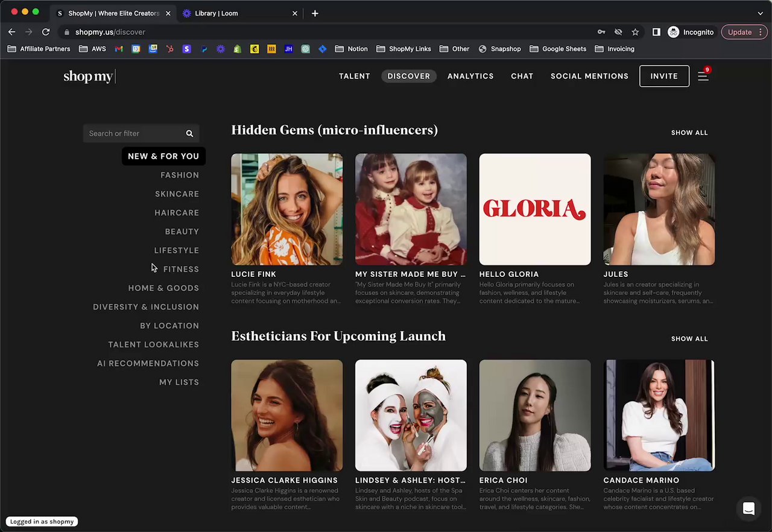The width and height of the screenshot is (772, 532).
Task: Expand the ShopMy Links bookmark folder
Action: click(x=403, y=49)
